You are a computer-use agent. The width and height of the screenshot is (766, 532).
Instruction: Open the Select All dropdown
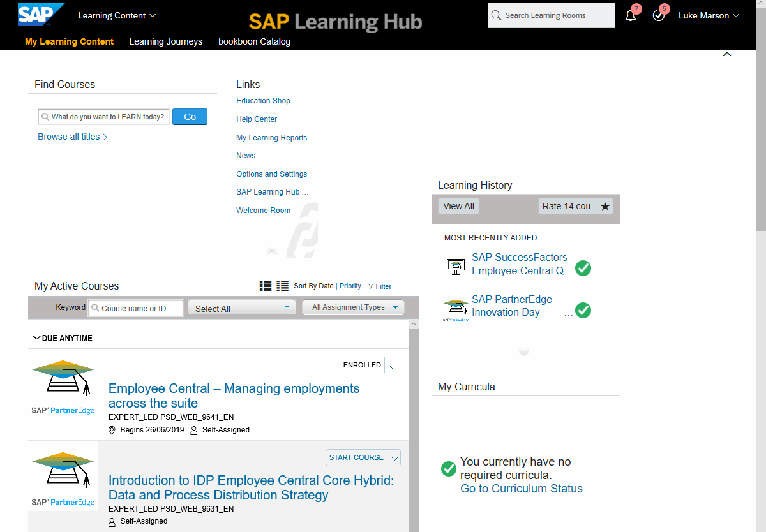(241, 307)
